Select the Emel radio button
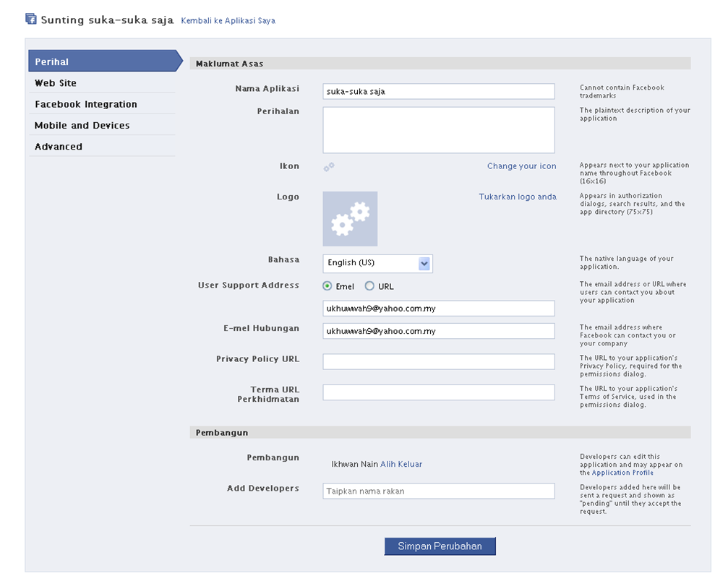Screen dimensions: 728x576 point(327,286)
